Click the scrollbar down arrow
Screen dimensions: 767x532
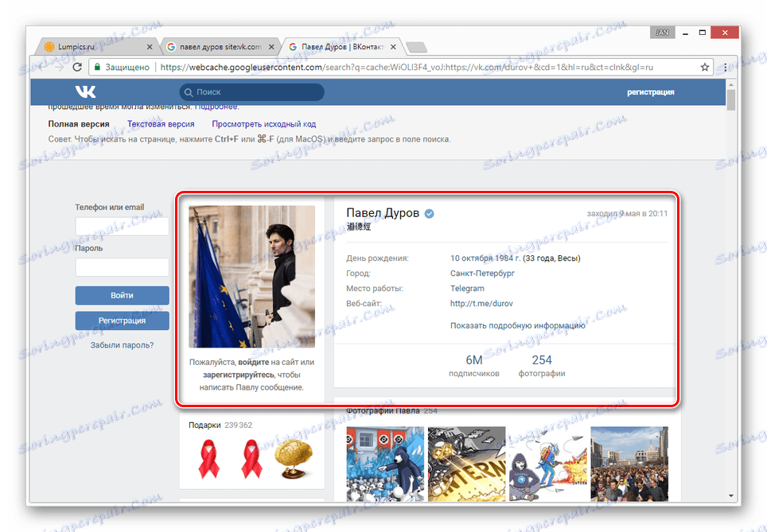click(731, 495)
